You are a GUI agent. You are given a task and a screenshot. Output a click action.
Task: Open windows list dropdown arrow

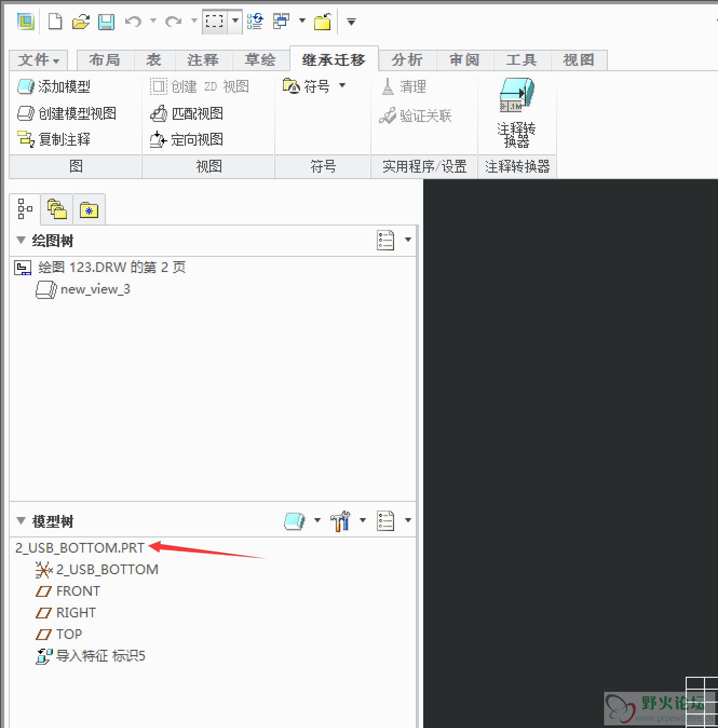click(302, 21)
